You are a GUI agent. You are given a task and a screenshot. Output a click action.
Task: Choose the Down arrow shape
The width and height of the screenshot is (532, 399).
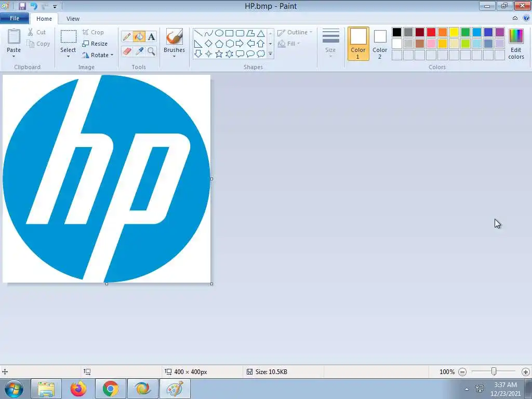[x=198, y=54]
